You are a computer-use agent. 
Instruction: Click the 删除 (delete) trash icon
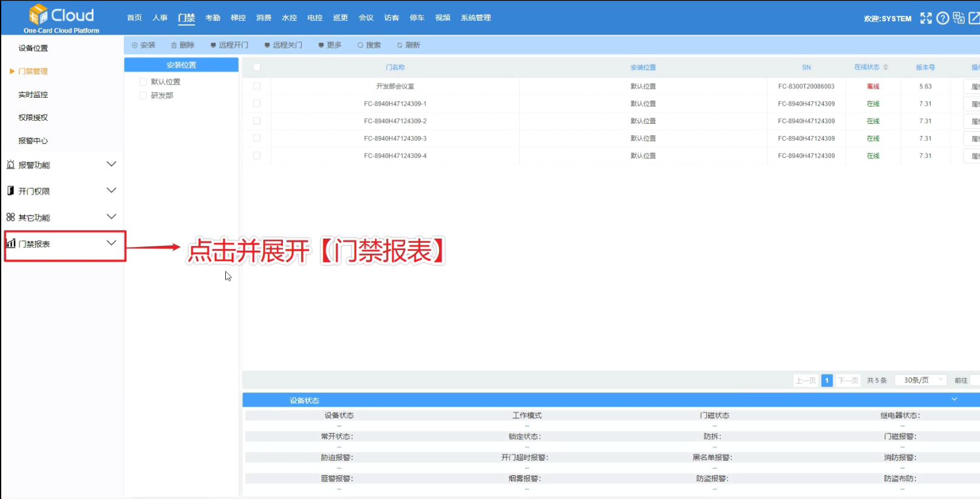[x=174, y=45]
